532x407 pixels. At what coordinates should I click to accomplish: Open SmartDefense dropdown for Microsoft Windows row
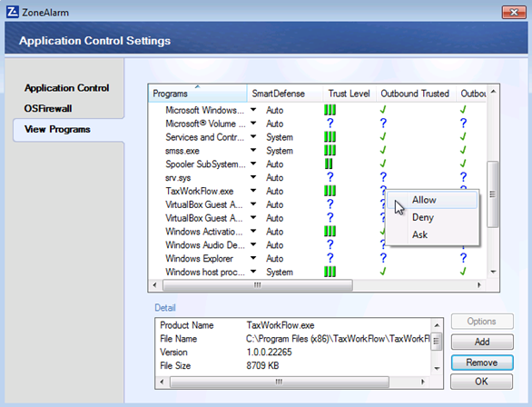[253, 110]
